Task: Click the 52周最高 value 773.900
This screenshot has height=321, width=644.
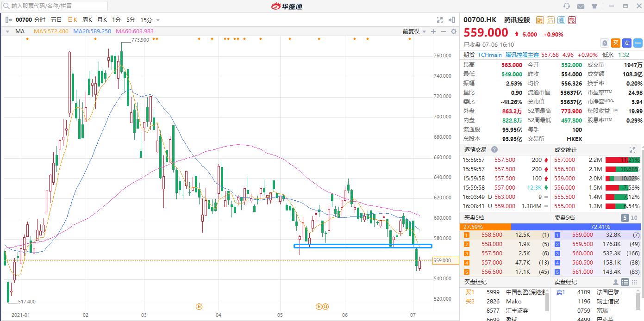Action: 571,111
